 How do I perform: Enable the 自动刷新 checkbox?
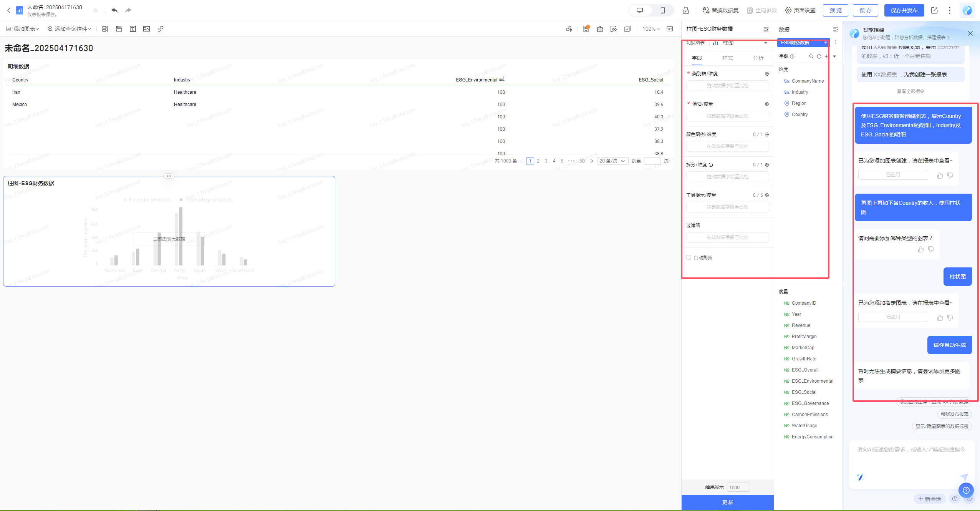point(689,257)
